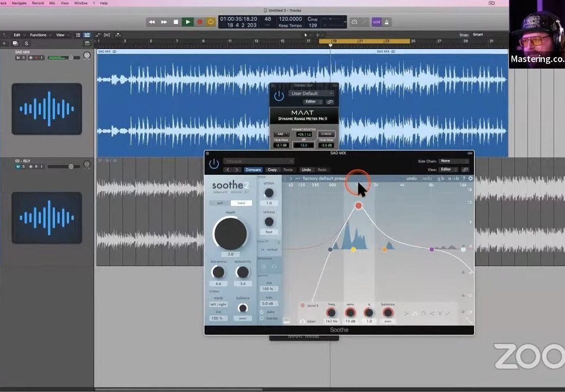Toggle the yellow cycle loop button

211,22
